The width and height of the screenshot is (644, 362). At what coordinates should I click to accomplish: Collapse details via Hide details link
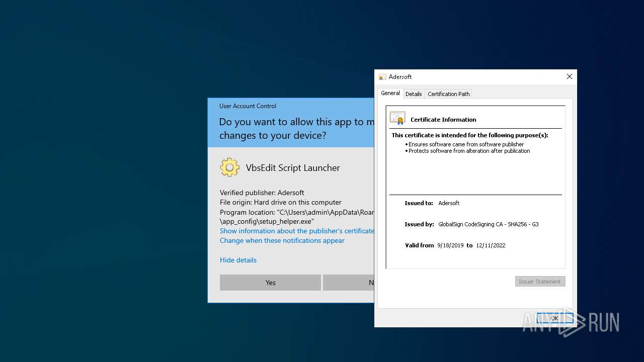tap(238, 260)
